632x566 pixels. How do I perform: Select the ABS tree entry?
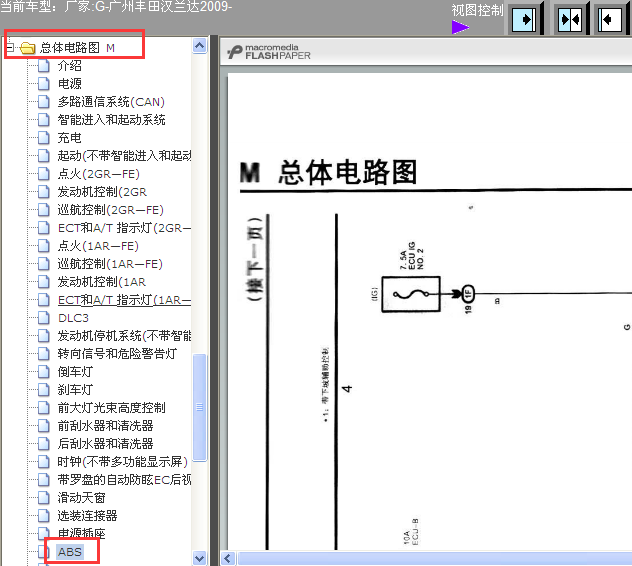pyautogui.click(x=70, y=551)
